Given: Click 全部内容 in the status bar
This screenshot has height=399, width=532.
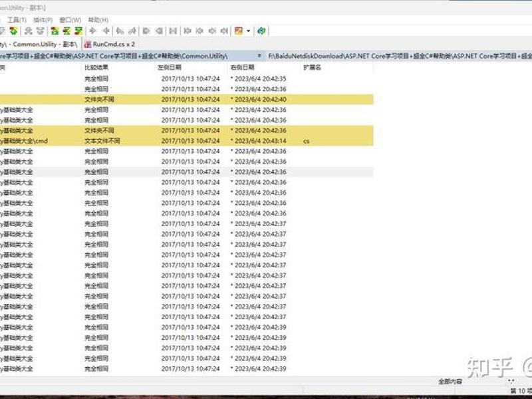Looking at the screenshot, I should (450, 382).
